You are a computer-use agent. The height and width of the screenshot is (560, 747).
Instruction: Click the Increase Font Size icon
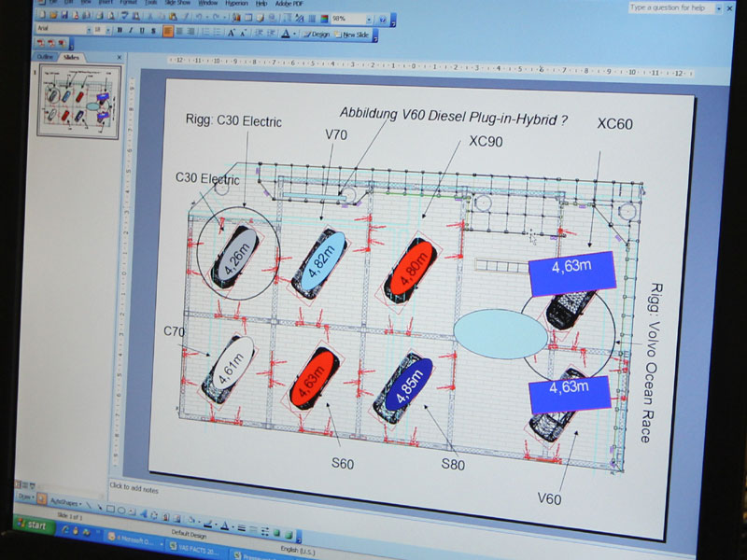[x=231, y=33]
